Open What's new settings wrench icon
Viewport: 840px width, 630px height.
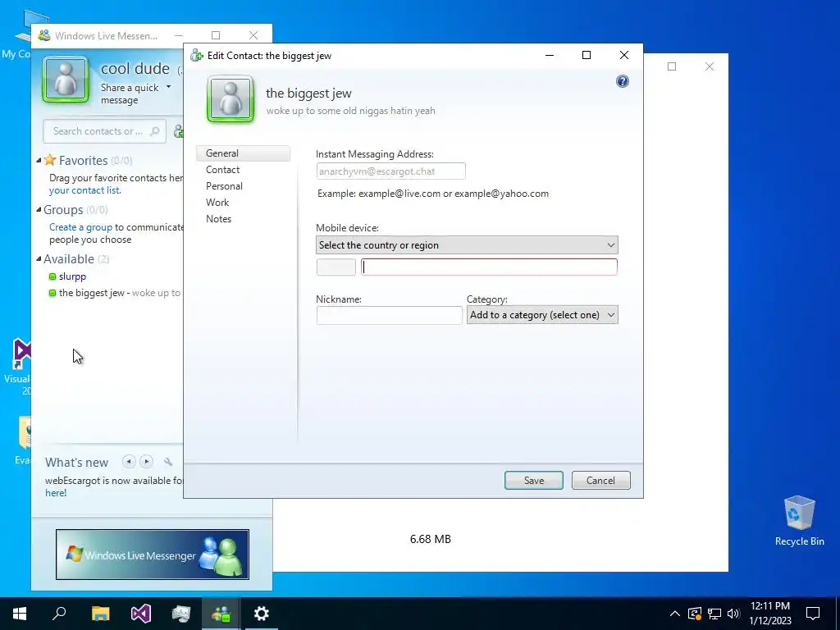click(167, 462)
